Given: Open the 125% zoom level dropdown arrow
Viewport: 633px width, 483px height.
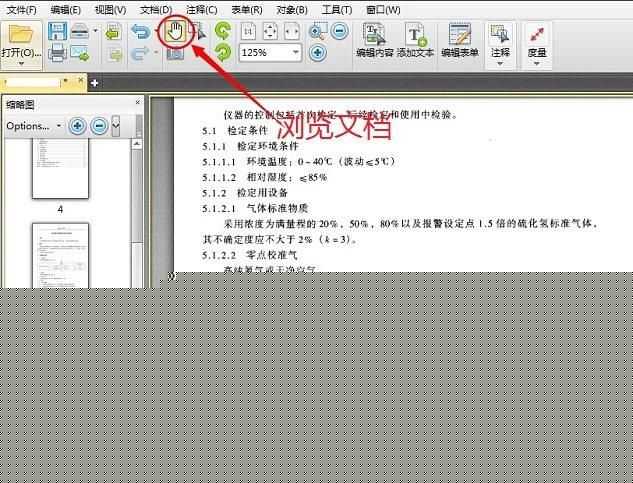Looking at the screenshot, I should 296,52.
